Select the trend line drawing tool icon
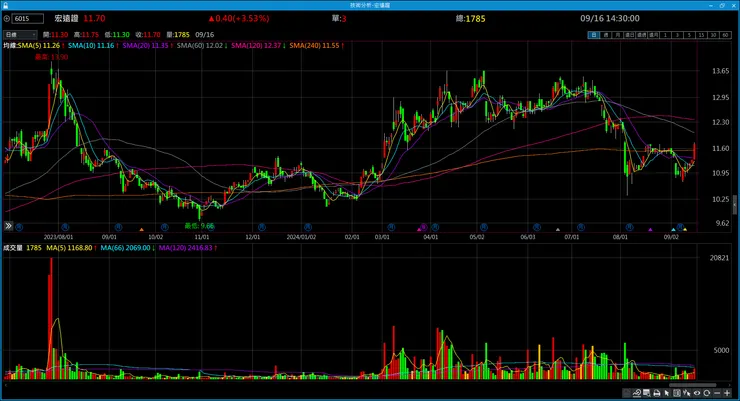 [637, 393]
